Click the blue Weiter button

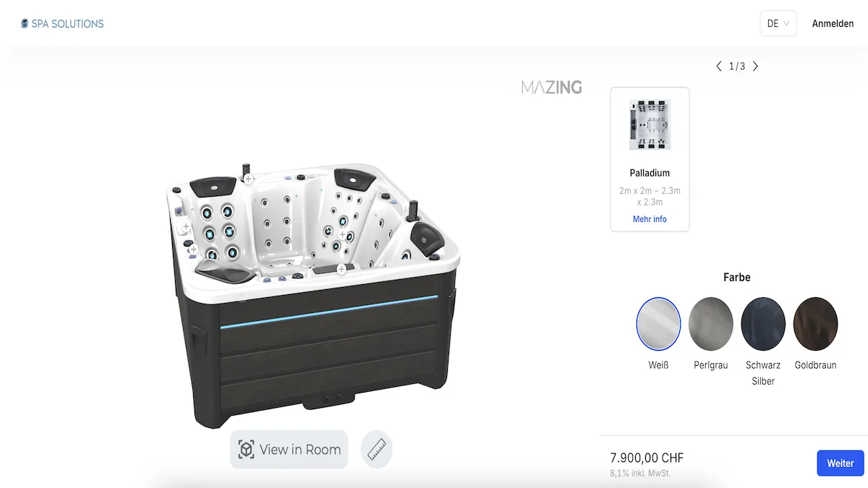coord(841,463)
